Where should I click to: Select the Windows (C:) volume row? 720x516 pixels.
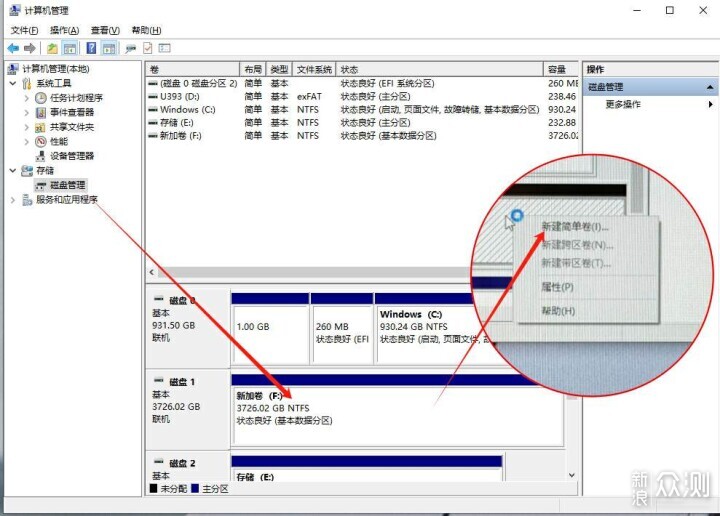362,110
